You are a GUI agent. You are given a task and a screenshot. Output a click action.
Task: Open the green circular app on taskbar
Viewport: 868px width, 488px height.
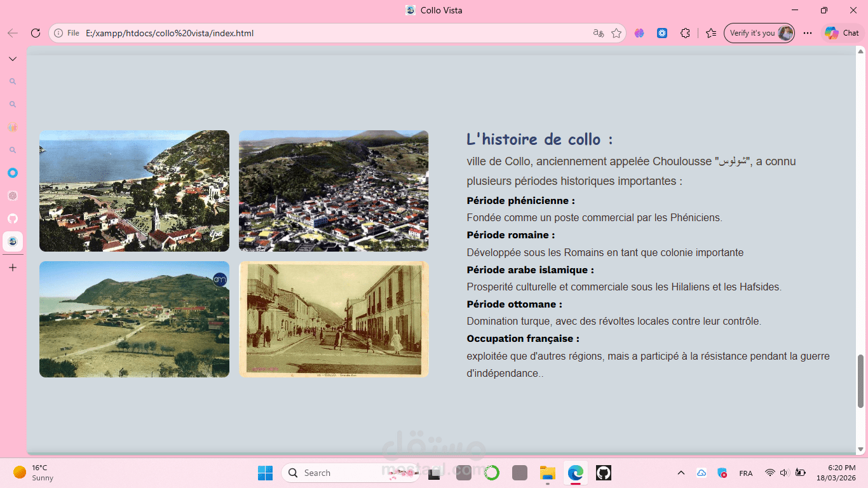point(492,473)
